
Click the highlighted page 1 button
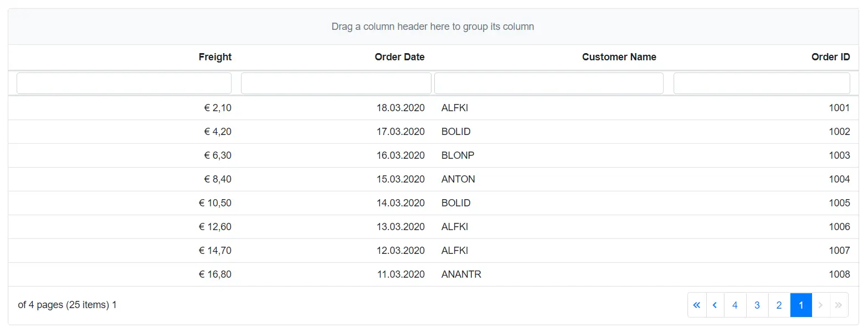click(800, 305)
